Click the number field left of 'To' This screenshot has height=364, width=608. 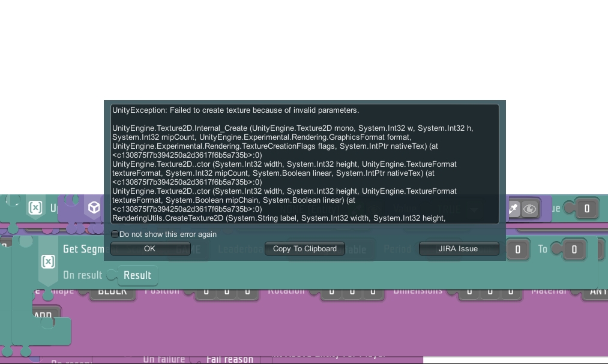[x=517, y=249]
